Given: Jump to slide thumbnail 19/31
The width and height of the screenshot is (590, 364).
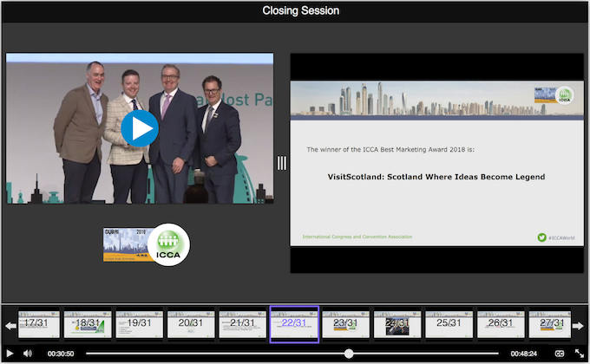Looking at the screenshot, I should click(139, 324).
